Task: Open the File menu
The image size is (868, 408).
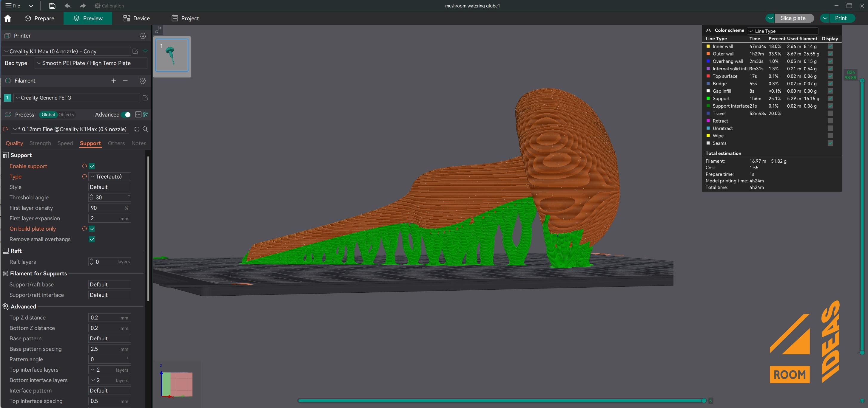Action: (x=13, y=6)
